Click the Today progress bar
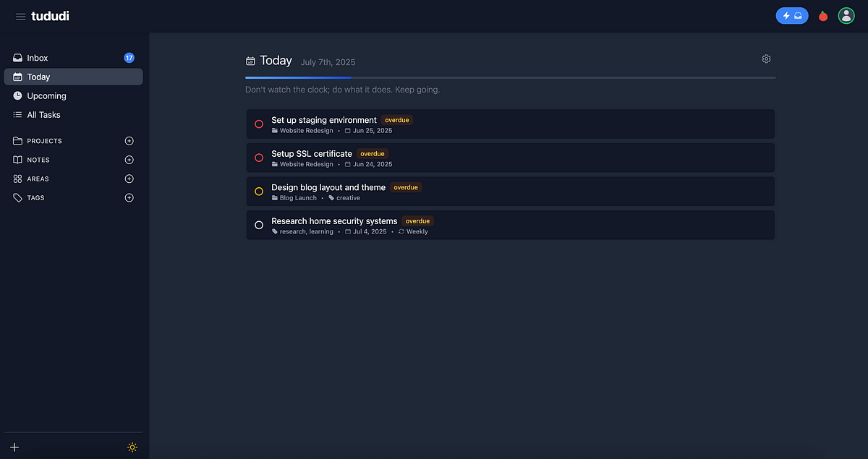868x459 pixels. [511, 77]
